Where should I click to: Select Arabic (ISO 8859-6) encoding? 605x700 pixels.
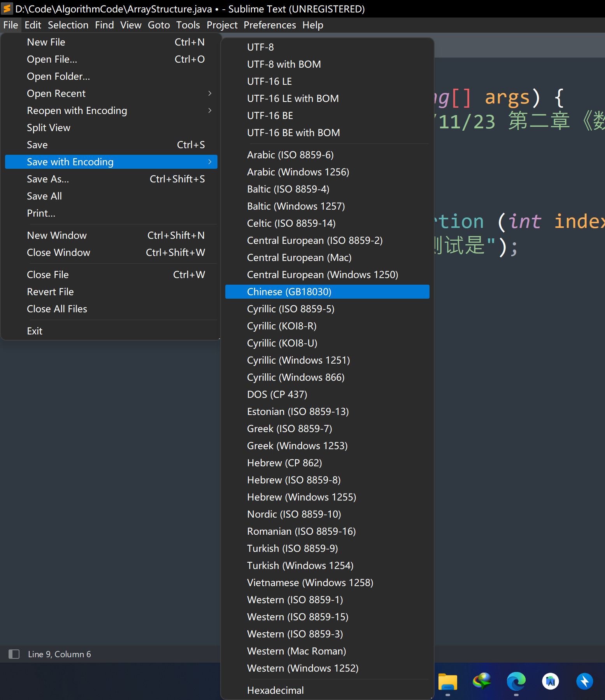327,155
